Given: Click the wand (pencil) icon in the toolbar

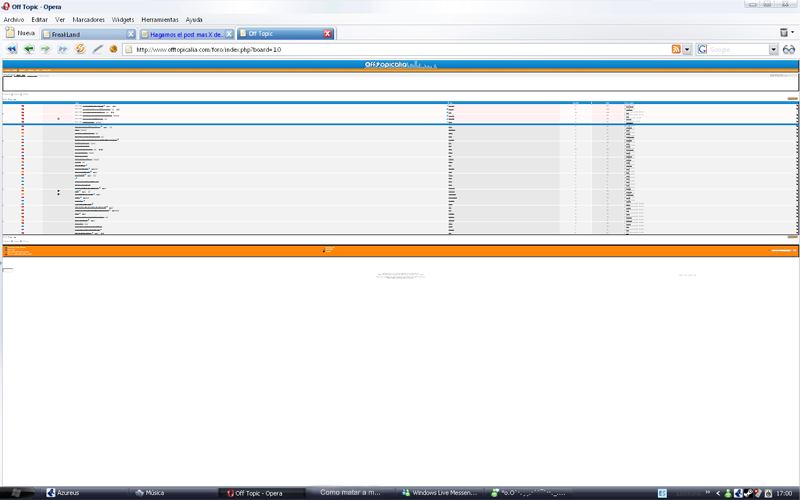Looking at the screenshot, I should click(x=97, y=49).
